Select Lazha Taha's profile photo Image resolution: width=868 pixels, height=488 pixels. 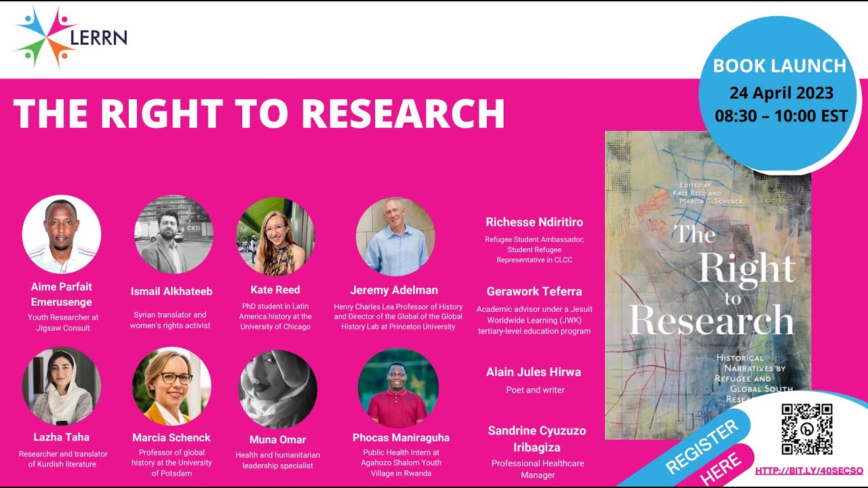click(x=62, y=385)
